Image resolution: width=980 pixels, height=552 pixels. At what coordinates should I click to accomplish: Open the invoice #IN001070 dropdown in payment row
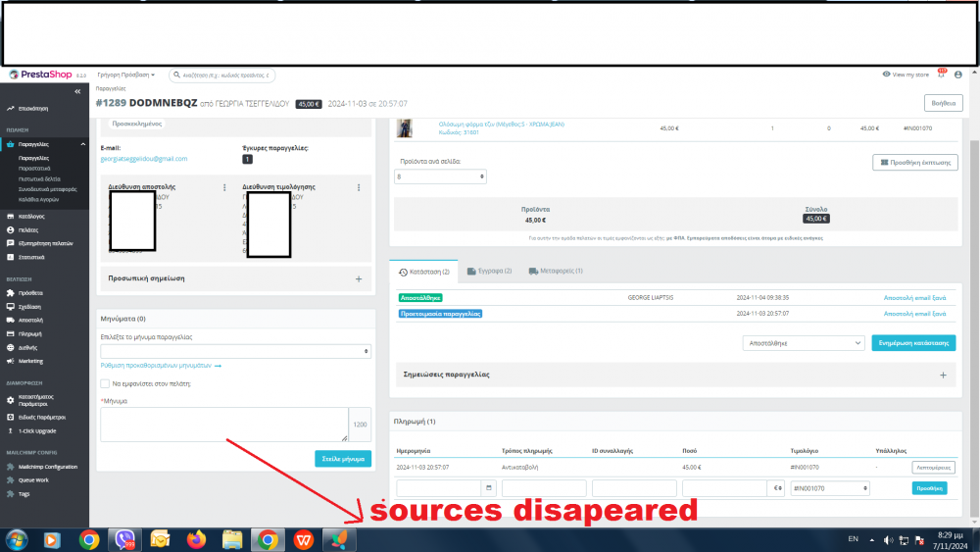(830, 488)
